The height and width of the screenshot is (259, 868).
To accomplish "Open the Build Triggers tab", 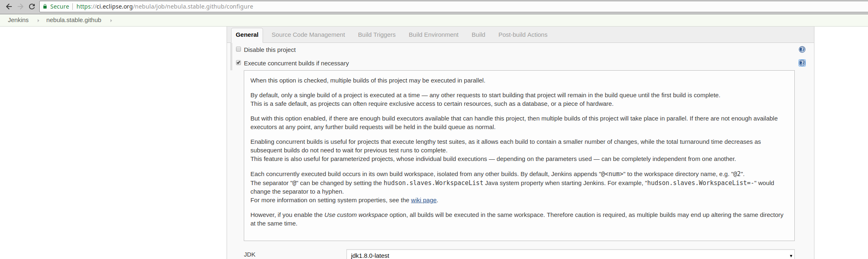I will pos(377,35).
